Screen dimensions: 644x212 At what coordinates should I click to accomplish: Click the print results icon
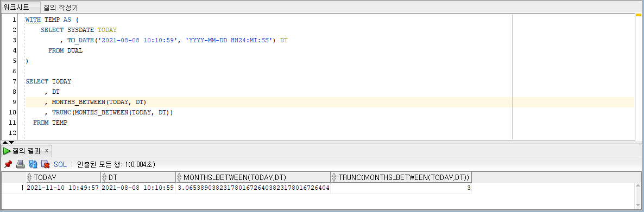(21, 164)
